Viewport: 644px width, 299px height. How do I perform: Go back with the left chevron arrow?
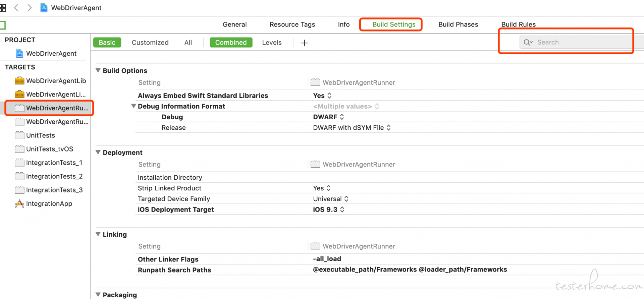coord(16,7)
